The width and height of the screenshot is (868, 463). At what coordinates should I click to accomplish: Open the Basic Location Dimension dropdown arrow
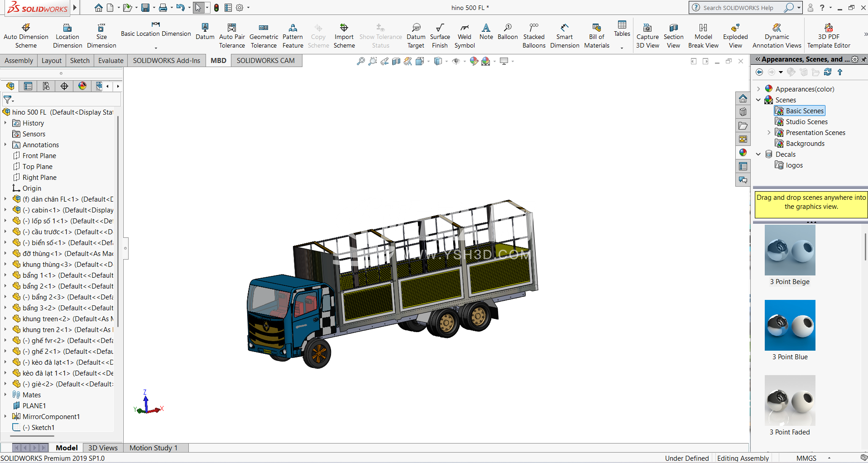(x=156, y=48)
